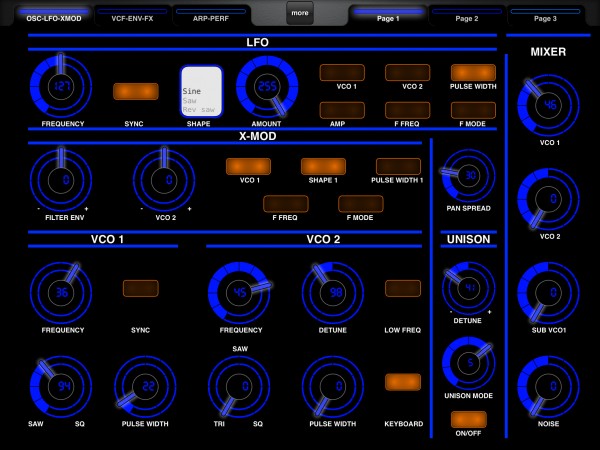Click the Unison Detune knob
The image size is (600, 450).
point(469,288)
